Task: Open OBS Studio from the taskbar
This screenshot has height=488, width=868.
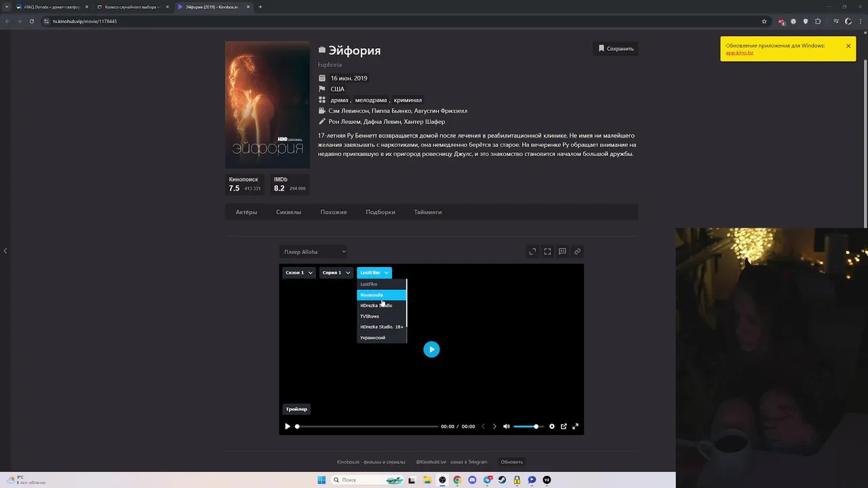Action: tap(443, 480)
